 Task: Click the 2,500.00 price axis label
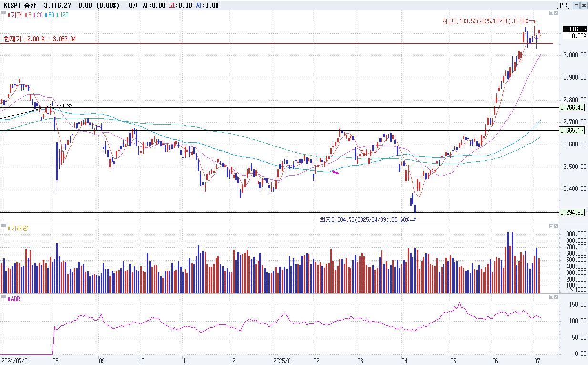click(575, 167)
